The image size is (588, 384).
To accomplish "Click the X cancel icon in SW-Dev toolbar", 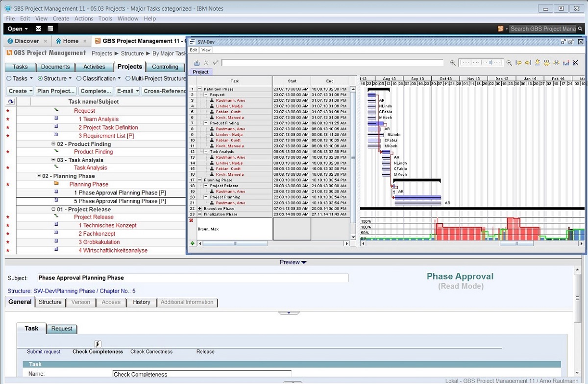I will tap(206, 63).
